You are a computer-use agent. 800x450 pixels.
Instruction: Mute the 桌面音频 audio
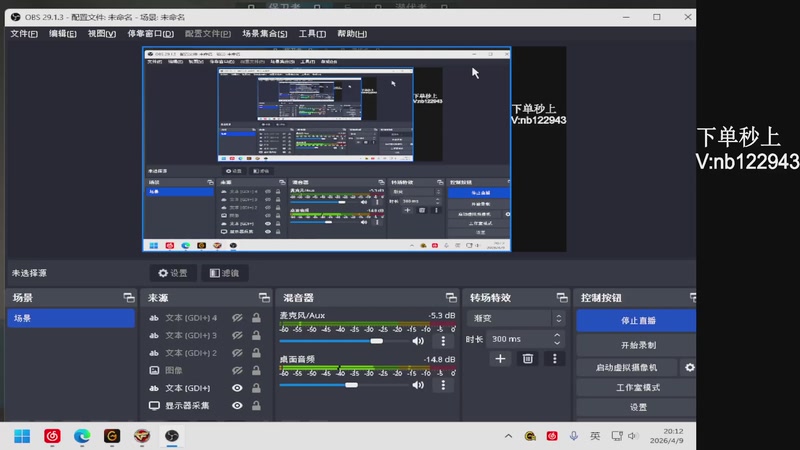click(418, 385)
